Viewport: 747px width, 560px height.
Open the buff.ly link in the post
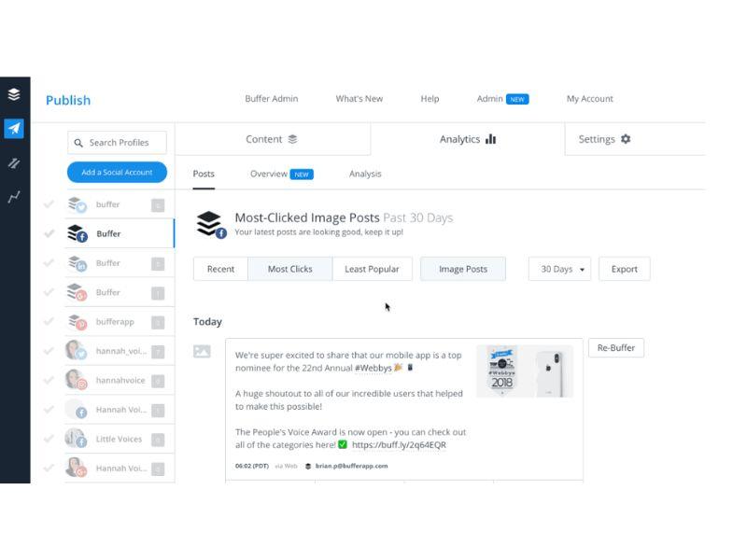pyautogui.click(x=400, y=445)
